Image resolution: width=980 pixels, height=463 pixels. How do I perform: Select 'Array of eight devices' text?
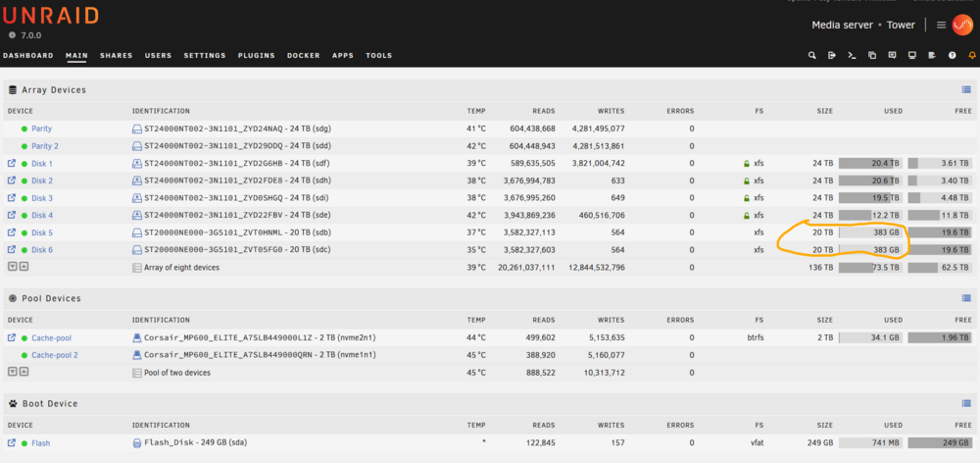click(x=182, y=268)
